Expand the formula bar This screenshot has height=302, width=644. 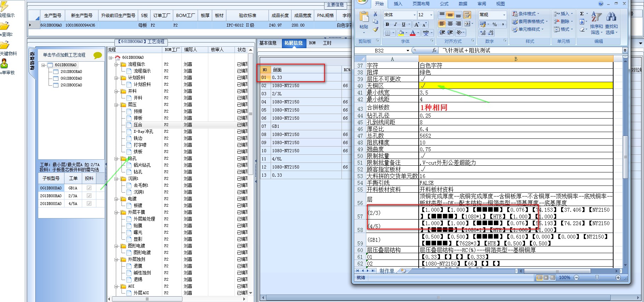point(625,50)
